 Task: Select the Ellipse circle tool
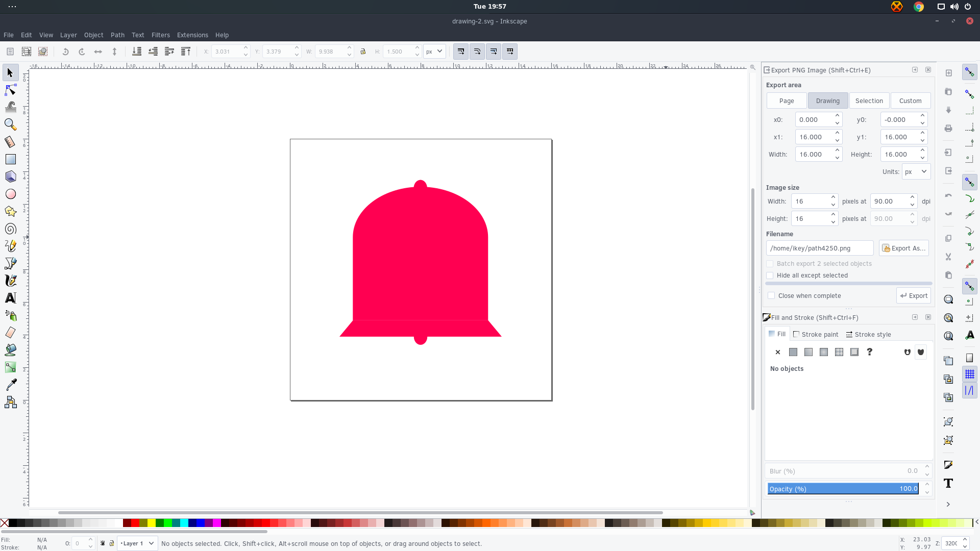[x=10, y=194]
